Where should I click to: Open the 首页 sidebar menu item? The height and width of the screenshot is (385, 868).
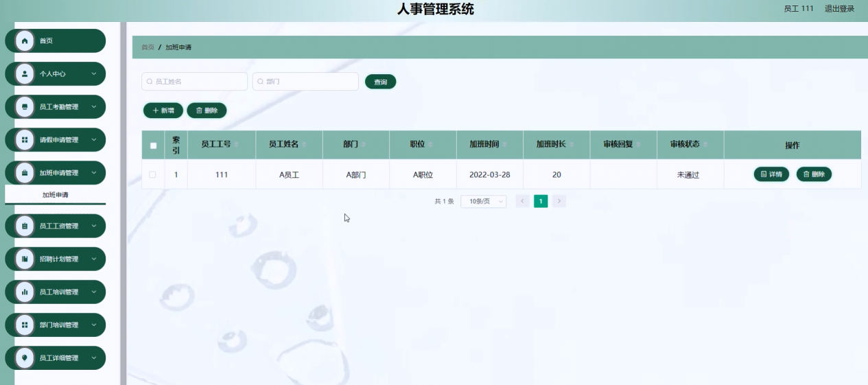[56, 40]
